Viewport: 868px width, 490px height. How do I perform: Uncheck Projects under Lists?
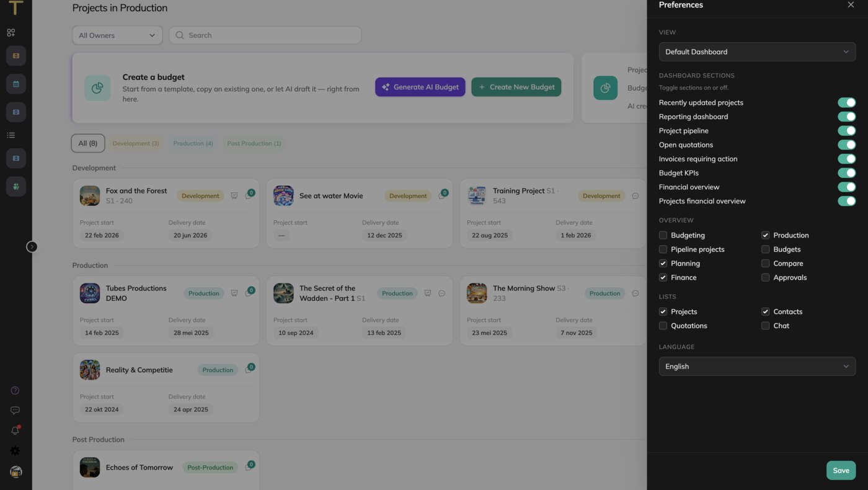coord(663,311)
